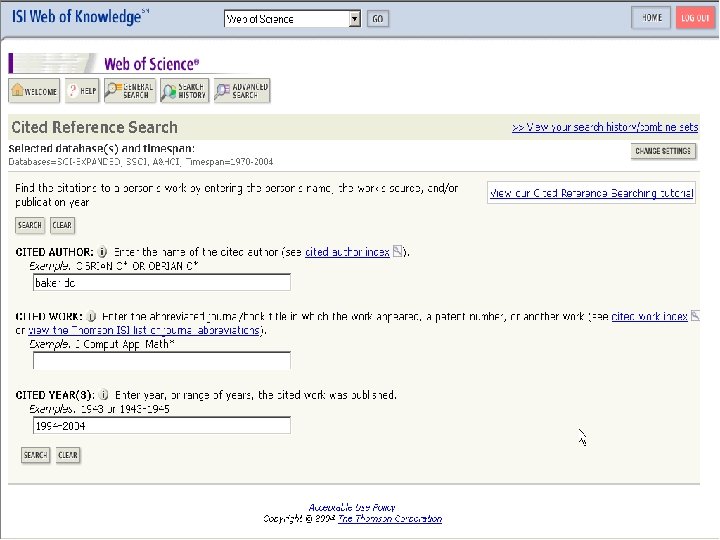
Task: Click the top CLEAR button
Action: (x=62, y=225)
